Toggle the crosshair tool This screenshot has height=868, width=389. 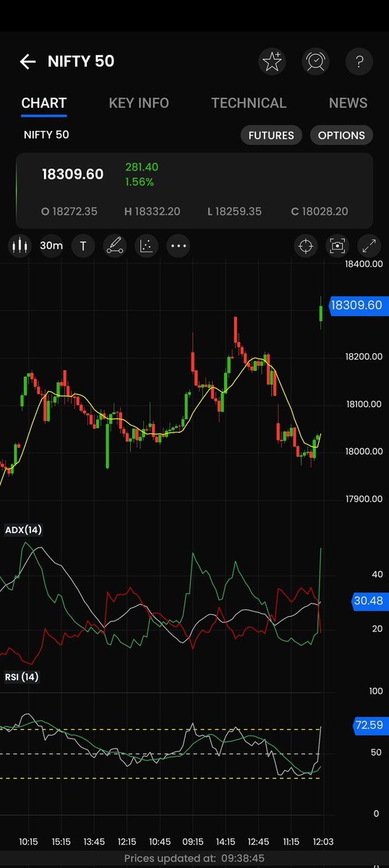coord(306,246)
